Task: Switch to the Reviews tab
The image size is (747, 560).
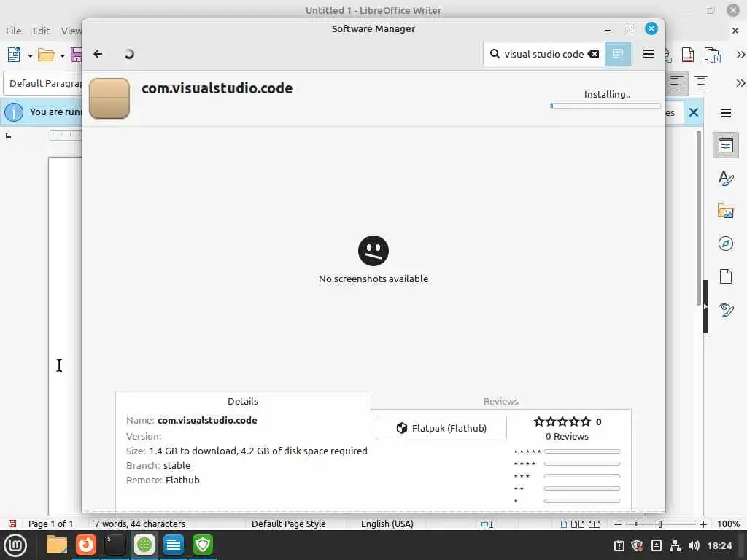Action: pos(500,402)
